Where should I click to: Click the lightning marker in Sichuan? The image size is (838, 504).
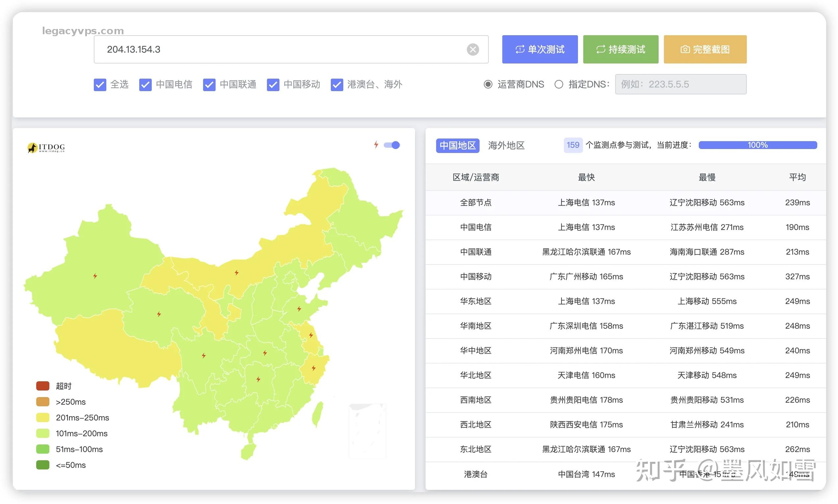[203, 356]
